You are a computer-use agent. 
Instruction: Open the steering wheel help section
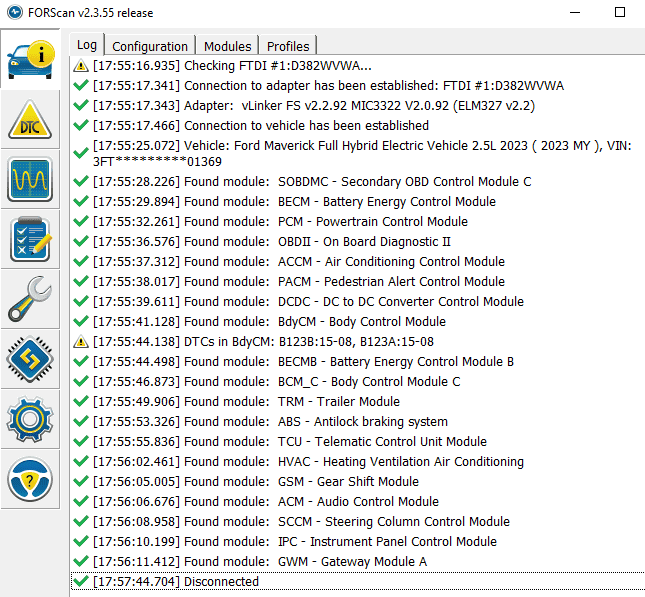[x=30, y=479]
